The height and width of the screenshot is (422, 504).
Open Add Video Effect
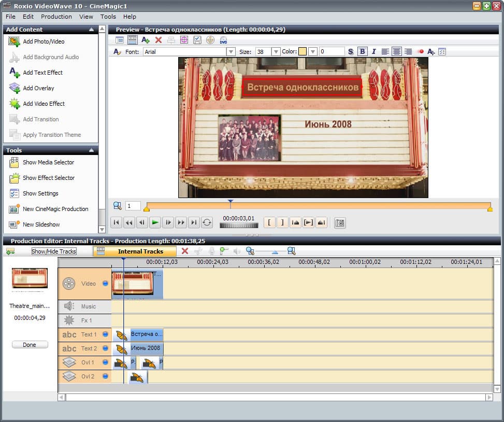(44, 104)
